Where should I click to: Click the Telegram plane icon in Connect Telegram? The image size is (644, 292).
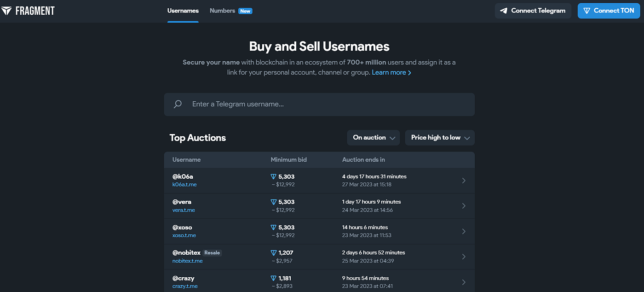tap(504, 11)
